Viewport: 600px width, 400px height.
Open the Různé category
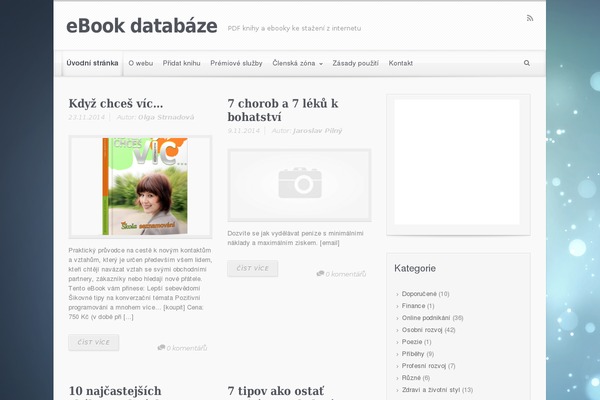(x=411, y=377)
